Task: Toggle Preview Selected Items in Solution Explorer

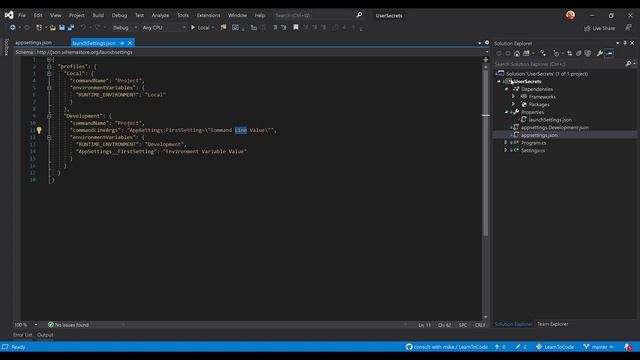Action: [609, 53]
